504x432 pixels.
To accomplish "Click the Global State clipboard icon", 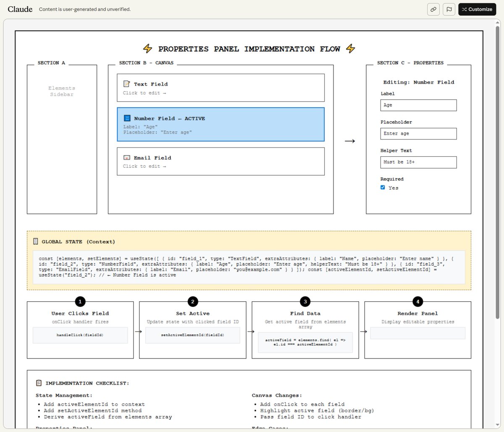I will click(36, 242).
